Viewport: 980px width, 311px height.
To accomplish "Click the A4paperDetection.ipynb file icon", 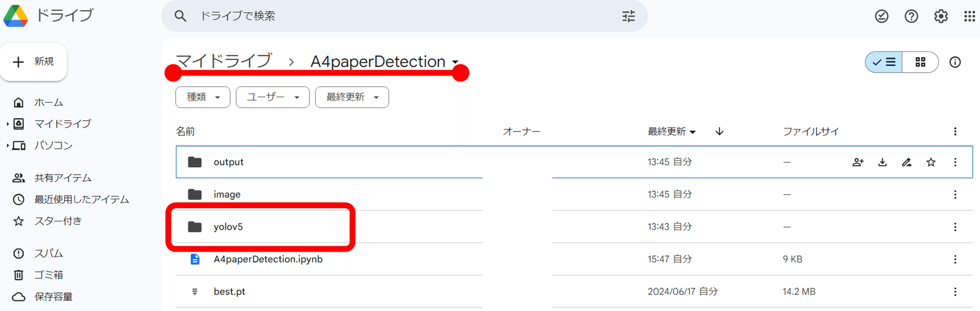I will pos(195,259).
